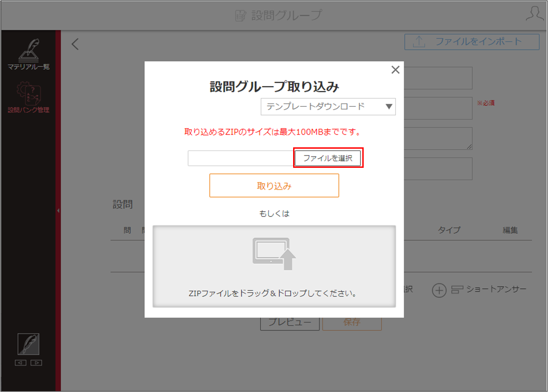Image resolution: width=548 pixels, height=392 pixels.
Task: Open the テンプレートダウンロード dropdown
Action: pos(328,106)
